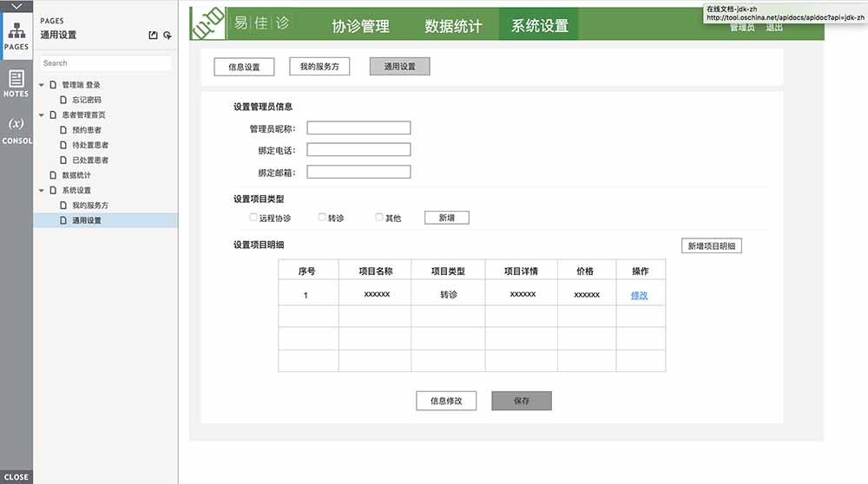Click the CLOSE button at sidebar bottom
This screenshot has height=484, width=868.
coord(16,477)
